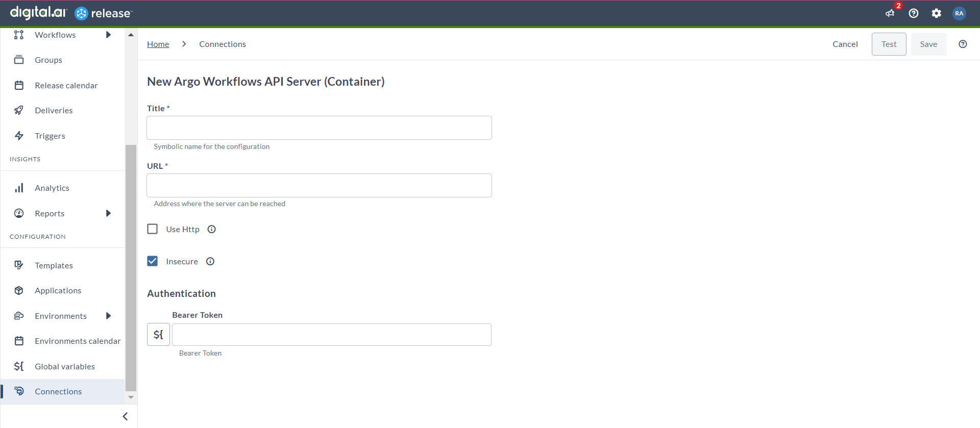Image resolution: width=980 pixels, height=428 pixels.
Task: Click the Release calendar icon
Action: tap(19, 85)
